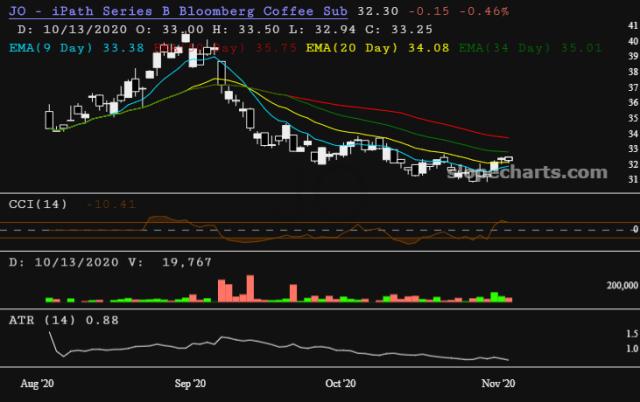
Task: Click the open value O: 33.00
Action: click(169, 29)
